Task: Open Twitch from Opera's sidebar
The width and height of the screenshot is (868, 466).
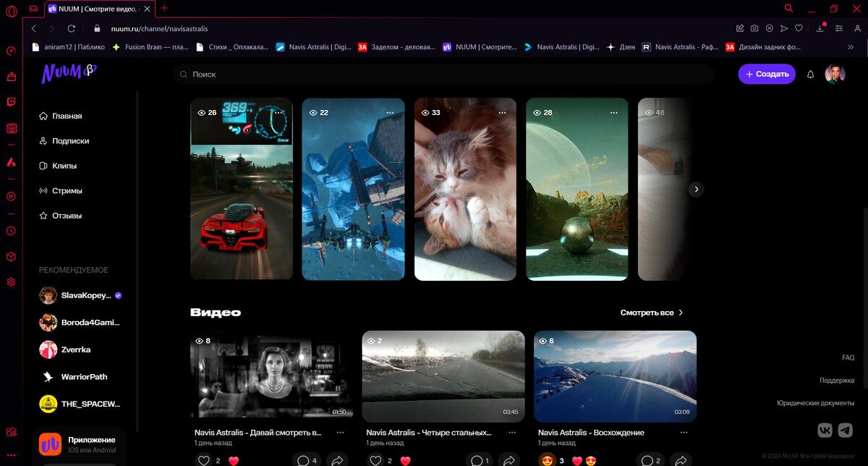Action: (x=10, y=103)
